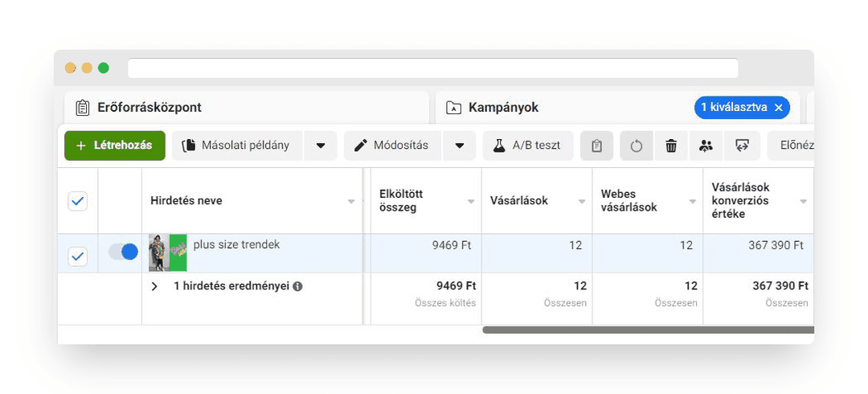868x394 pixels.
Task: Click the 367 390 Ft cell in the ad row
Action: coord(759,252)
